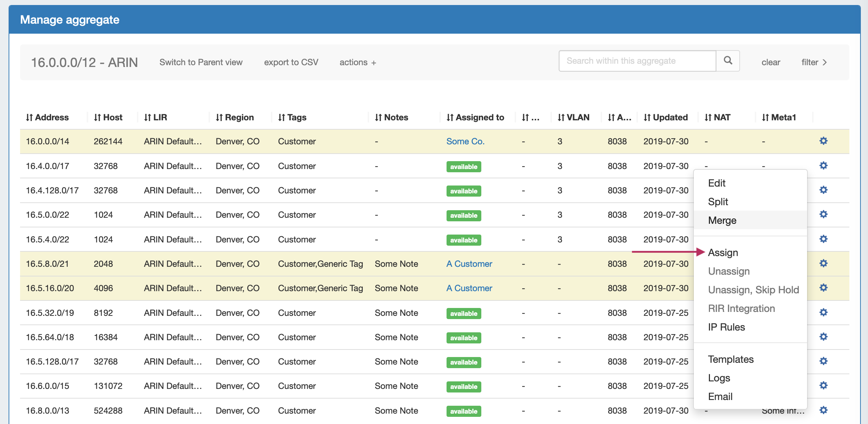The image size is (868, 424).
Task: Open gear menu for 16.8.0.0/13 row
Action: [824, 410]
